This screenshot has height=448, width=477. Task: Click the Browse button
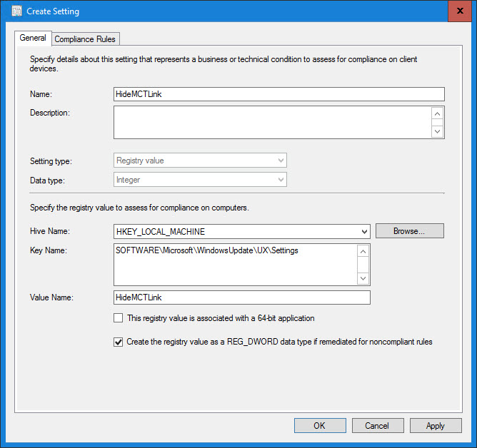[409, 231]
